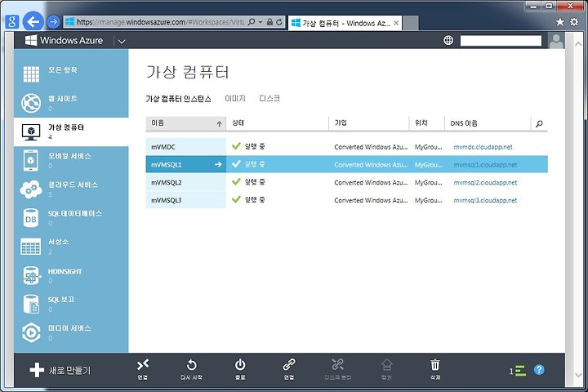The height and width of the screenshot is (392, 588).
Task: Shut down VM using power icon
Action: pyautogui.click(x=240, y=364)
